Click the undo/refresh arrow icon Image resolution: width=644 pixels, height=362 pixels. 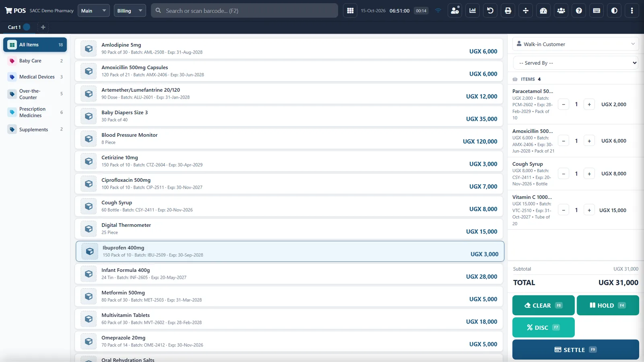[x=490, y=11]
